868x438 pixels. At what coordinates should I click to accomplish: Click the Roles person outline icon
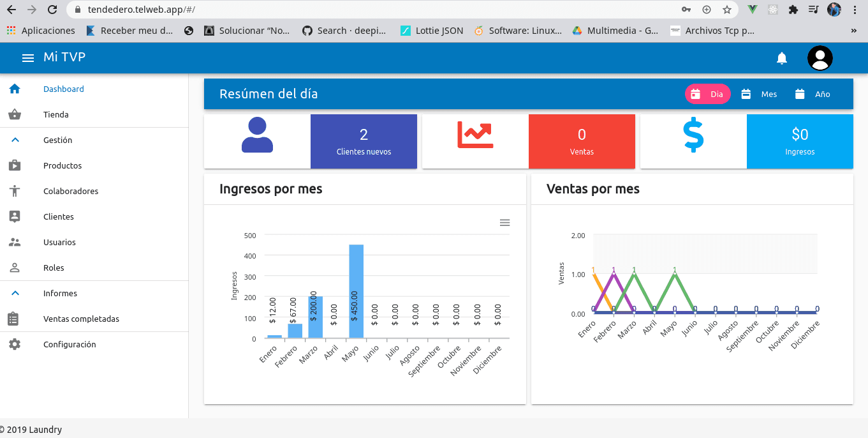coord(15,268)
